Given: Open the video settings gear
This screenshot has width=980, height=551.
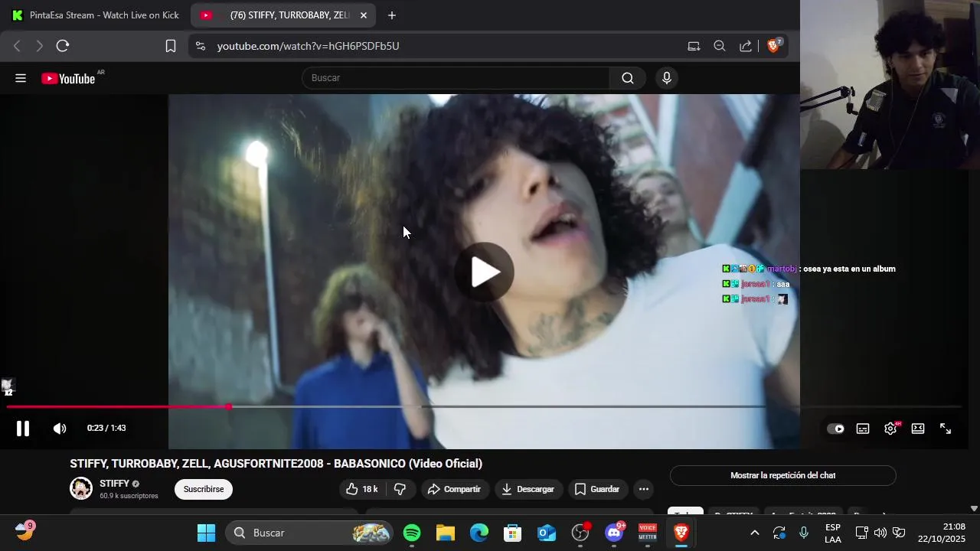Looking at the screenshot, I should click(890, 429).
